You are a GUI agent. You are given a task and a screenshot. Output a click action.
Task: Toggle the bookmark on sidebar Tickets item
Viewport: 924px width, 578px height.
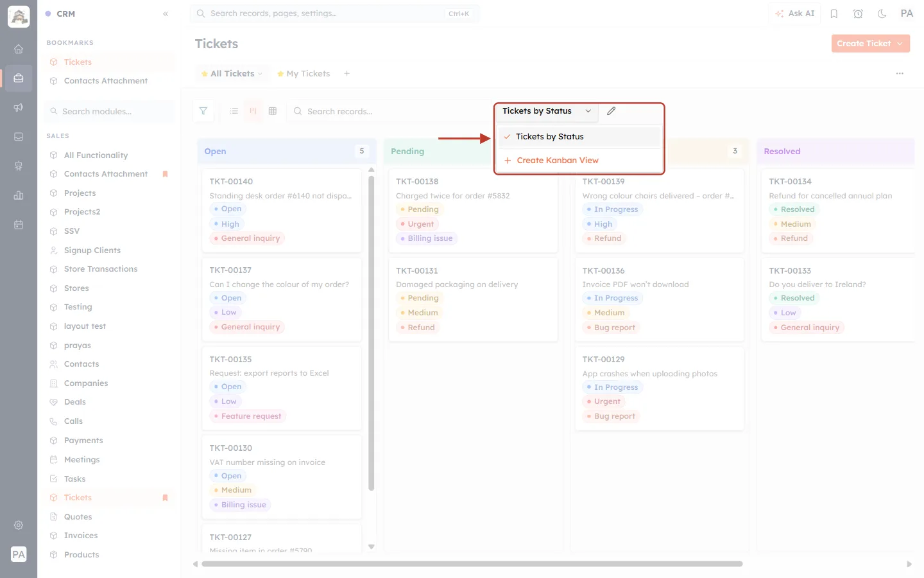tap(165, 498)
